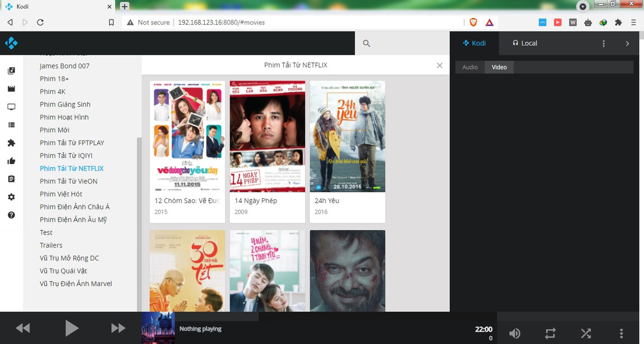
Task: Open Kodi settings gear icon
Action: [11, 197]
